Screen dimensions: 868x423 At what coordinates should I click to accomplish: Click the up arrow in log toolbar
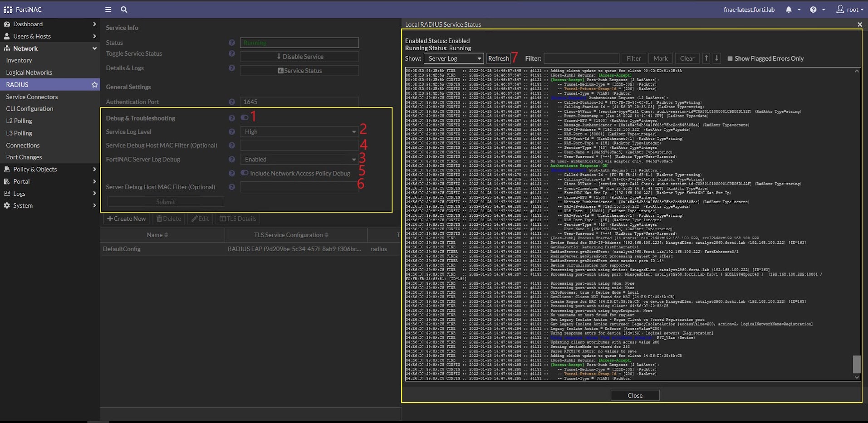point(706,58)
